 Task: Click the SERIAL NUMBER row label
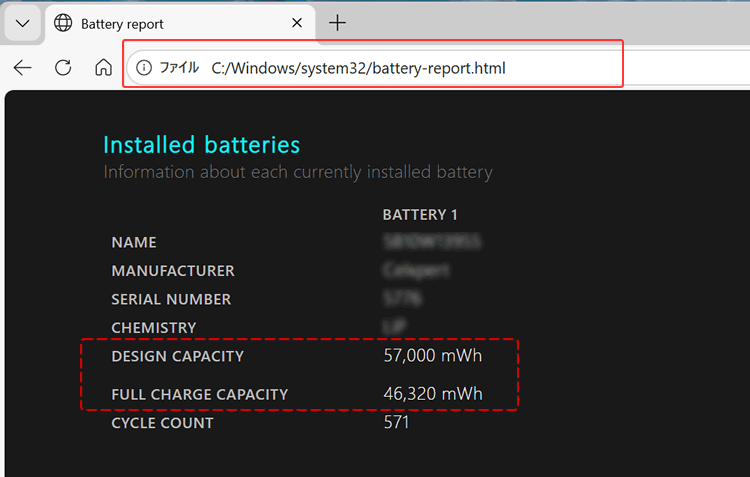pos(171,299)
